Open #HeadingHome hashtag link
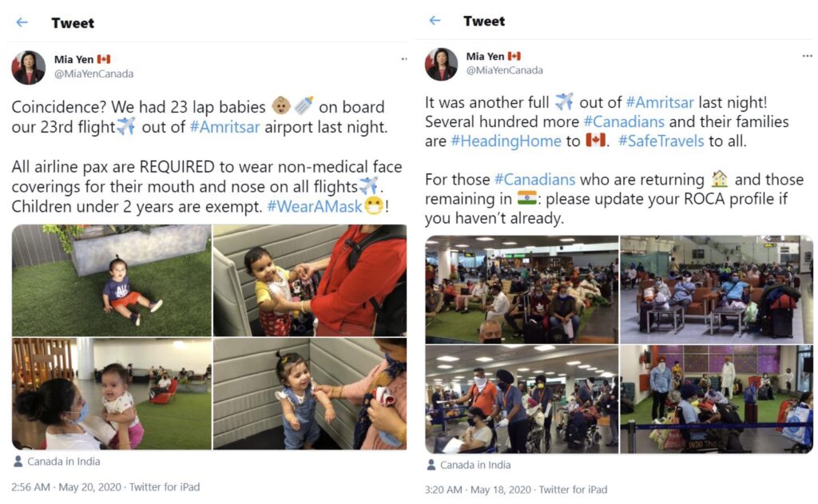 (x=506, y=141)
